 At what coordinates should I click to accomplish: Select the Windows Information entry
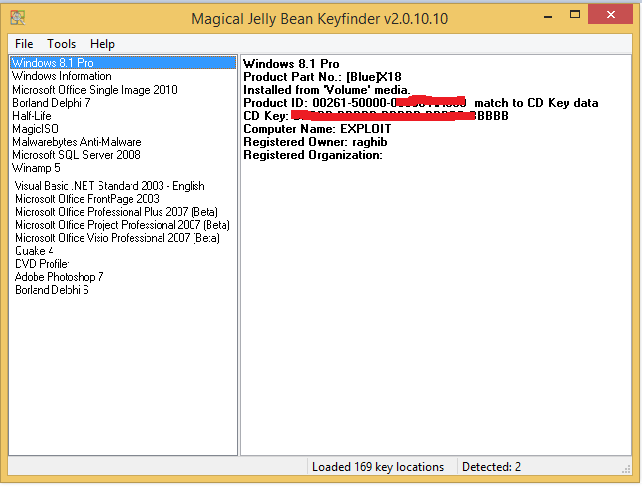[x=61, y=76]
